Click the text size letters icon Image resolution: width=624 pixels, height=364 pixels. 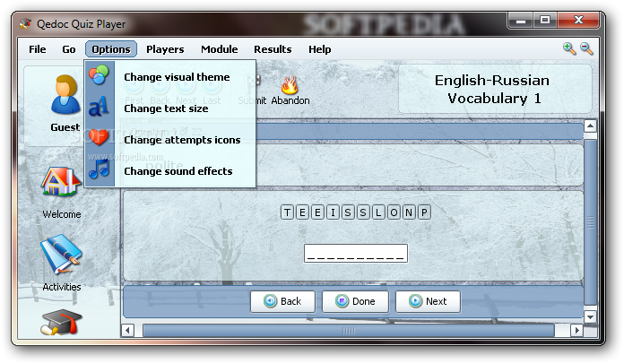pyautogui.click(x=99, y=106)
